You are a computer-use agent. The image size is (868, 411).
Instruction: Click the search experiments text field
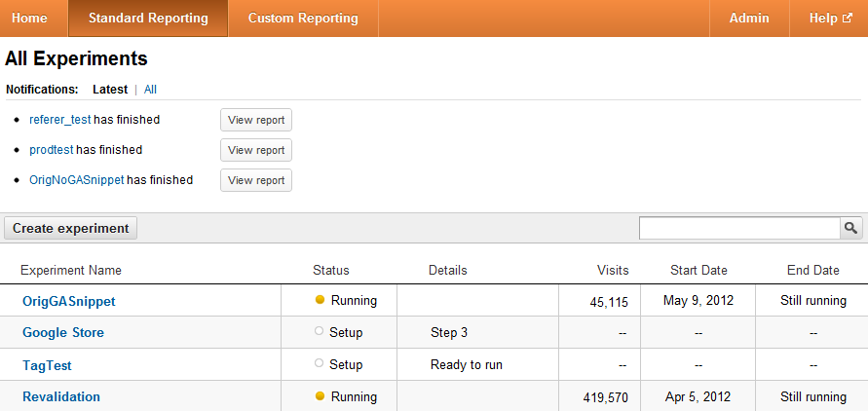[x=739, y=228]
